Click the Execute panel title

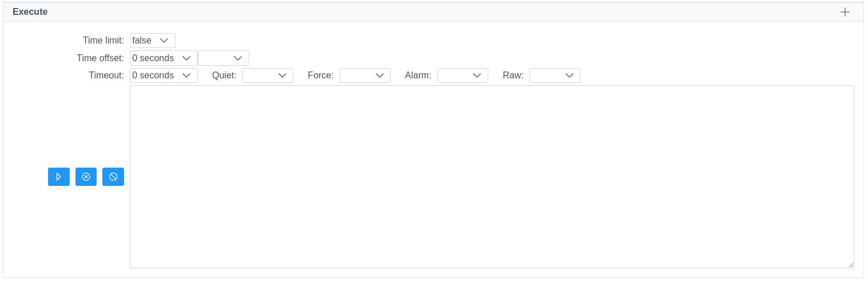[x=30, y=12]
